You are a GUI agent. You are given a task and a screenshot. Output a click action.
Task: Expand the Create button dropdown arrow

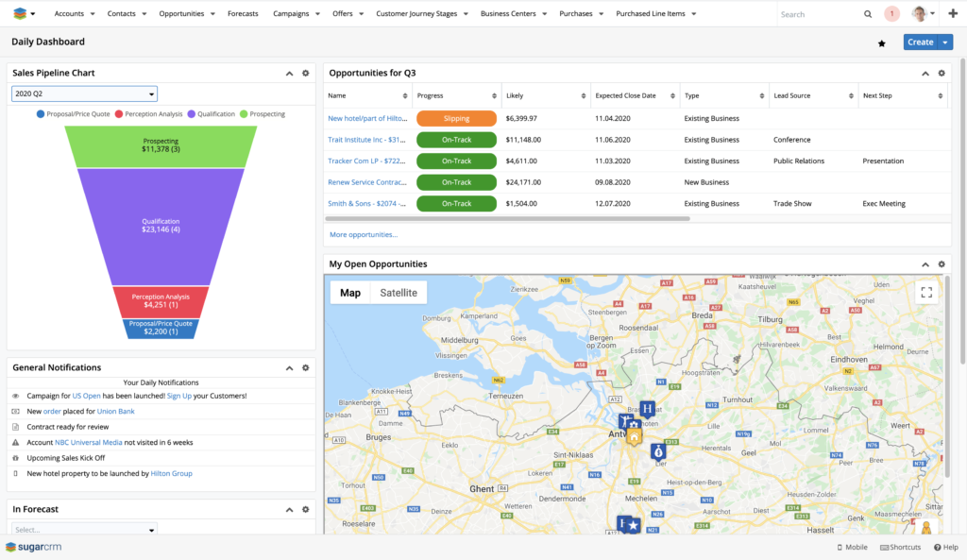coord(946,42)
